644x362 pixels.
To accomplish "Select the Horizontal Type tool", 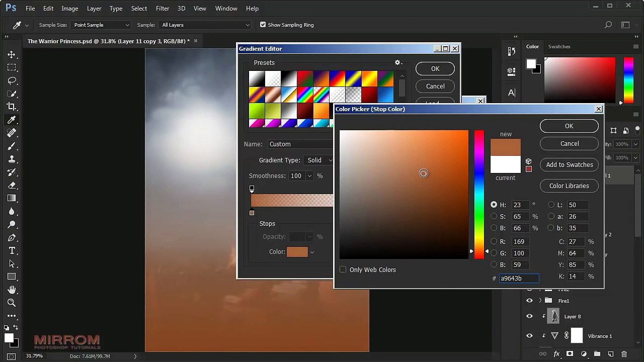I will [12, 250].
